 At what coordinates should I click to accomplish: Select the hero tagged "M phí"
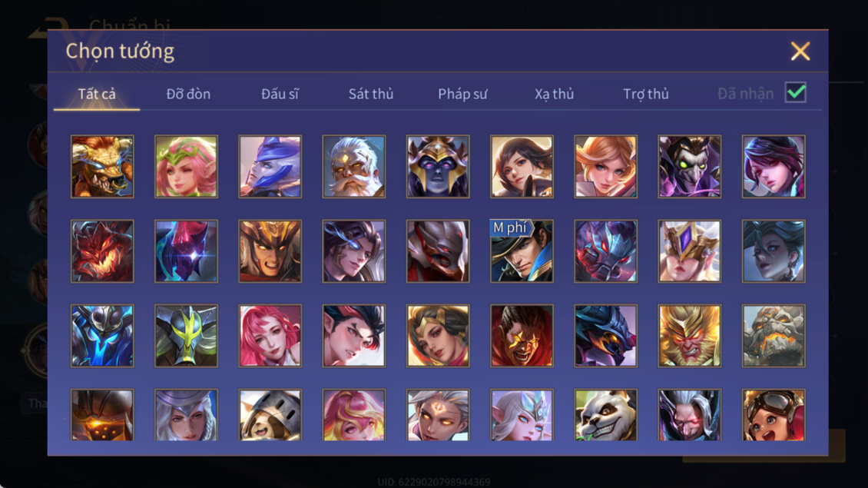[522, 251]
